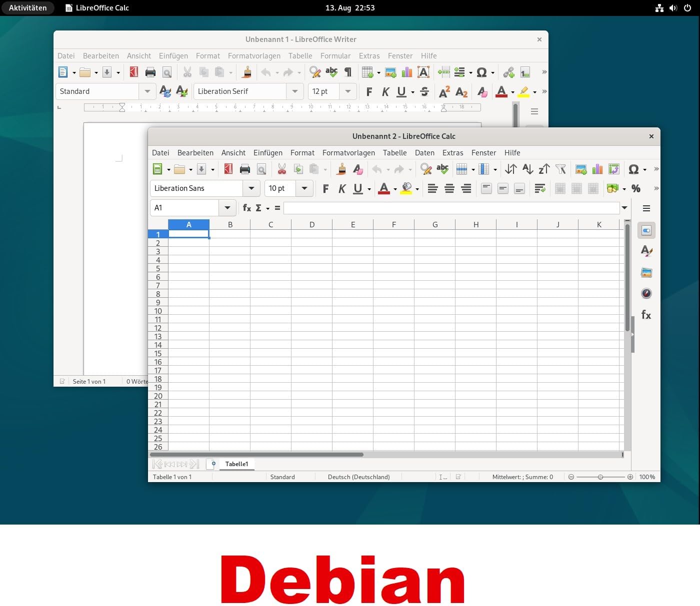Open the font size dropdown in Calc
The width and height of the screenshot is (700, 606).
coord(304,188)
